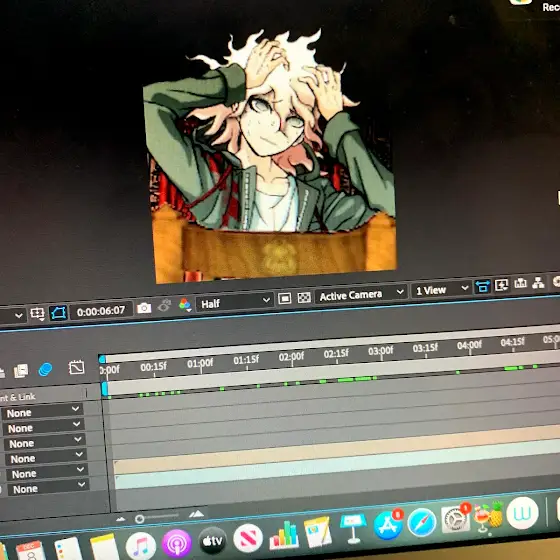The width and height of the screenshot is (560, 560).
Task: Toggle the transparency grid checkerboard
Action: 304,297
